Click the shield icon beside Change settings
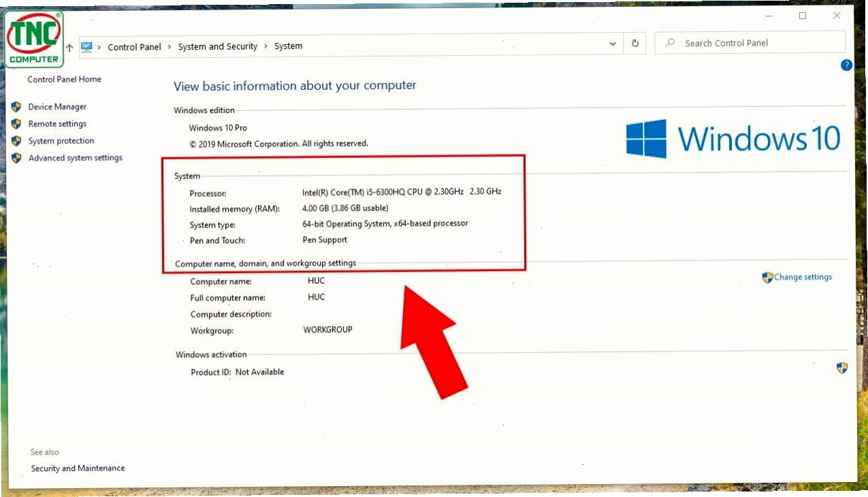Viewport: 868px width, 497px height. (767, 277)
